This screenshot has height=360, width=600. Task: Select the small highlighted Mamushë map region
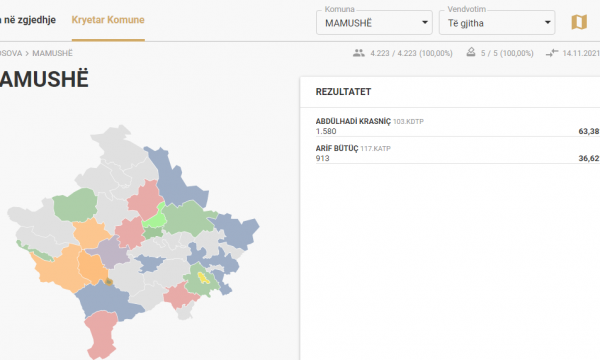point(109,282)
